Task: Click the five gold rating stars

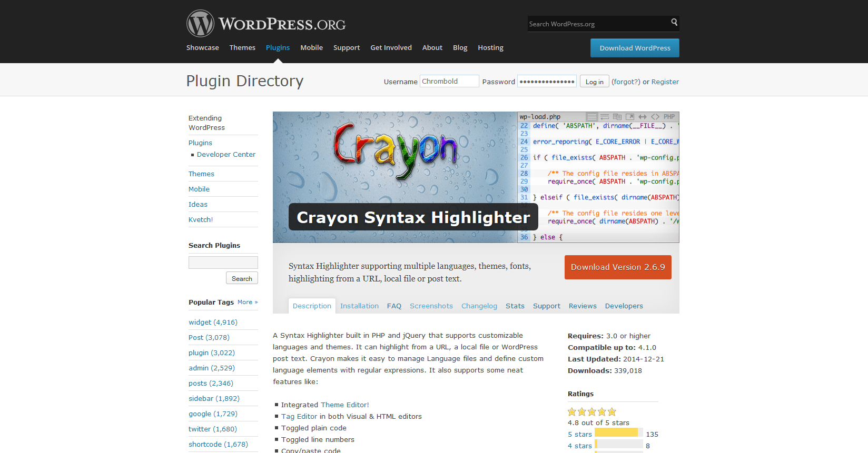Action: [x=592, y=412]
